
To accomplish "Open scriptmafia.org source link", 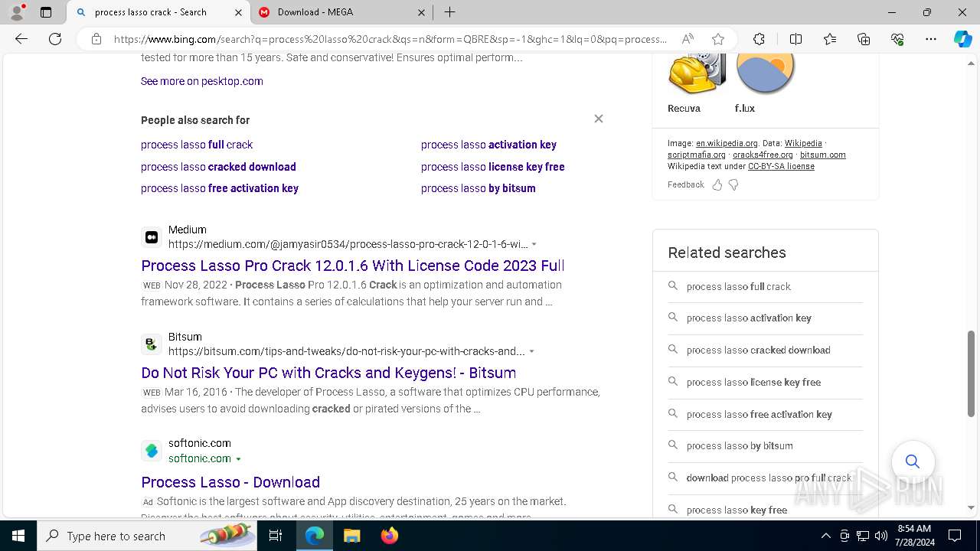I will pos(697,155).
